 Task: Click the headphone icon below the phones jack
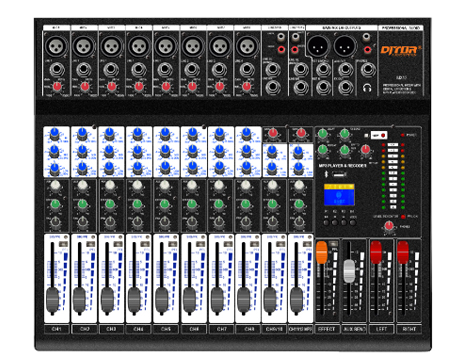click(367, 88)
